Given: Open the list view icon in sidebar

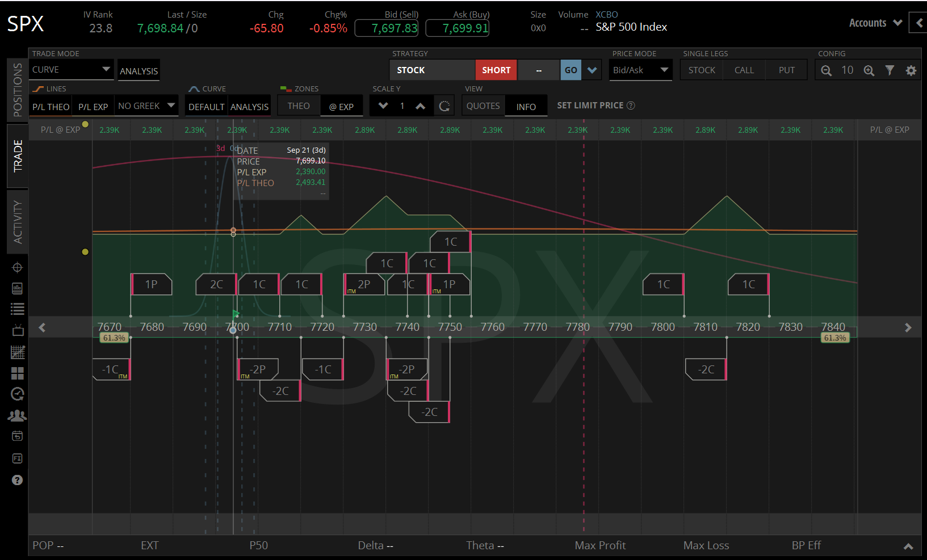Looking at the screenshot, I should click(x=17, y=309).
